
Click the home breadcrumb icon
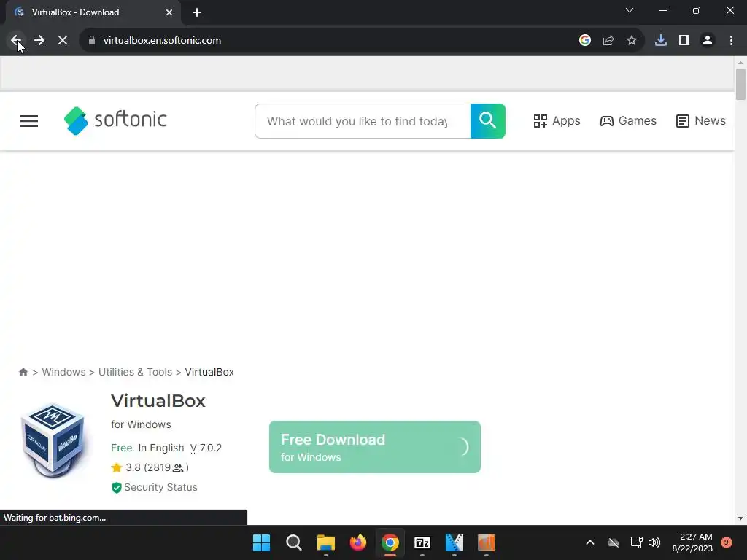(x=23, y=372)
